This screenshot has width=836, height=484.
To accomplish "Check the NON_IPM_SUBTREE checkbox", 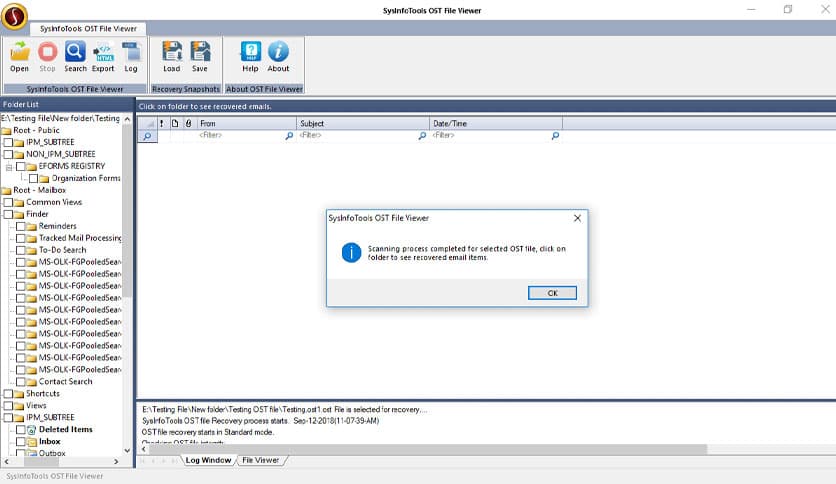I will tap(9, 155).
